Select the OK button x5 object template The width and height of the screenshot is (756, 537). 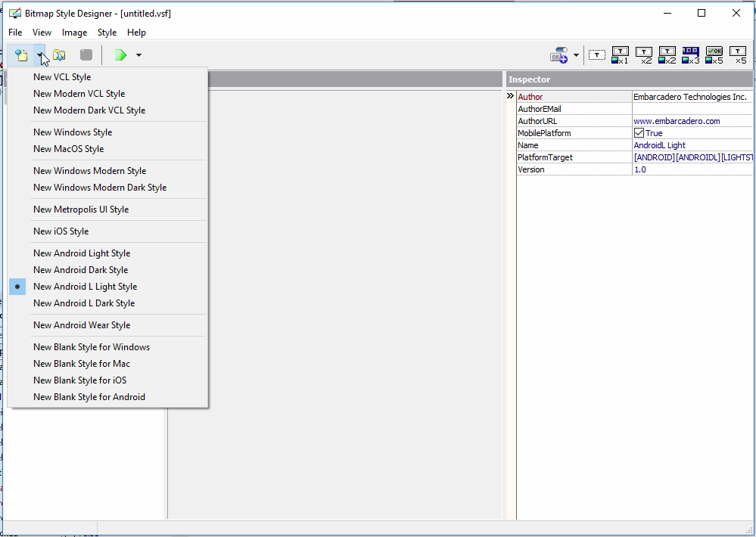(x=714, y=55)
